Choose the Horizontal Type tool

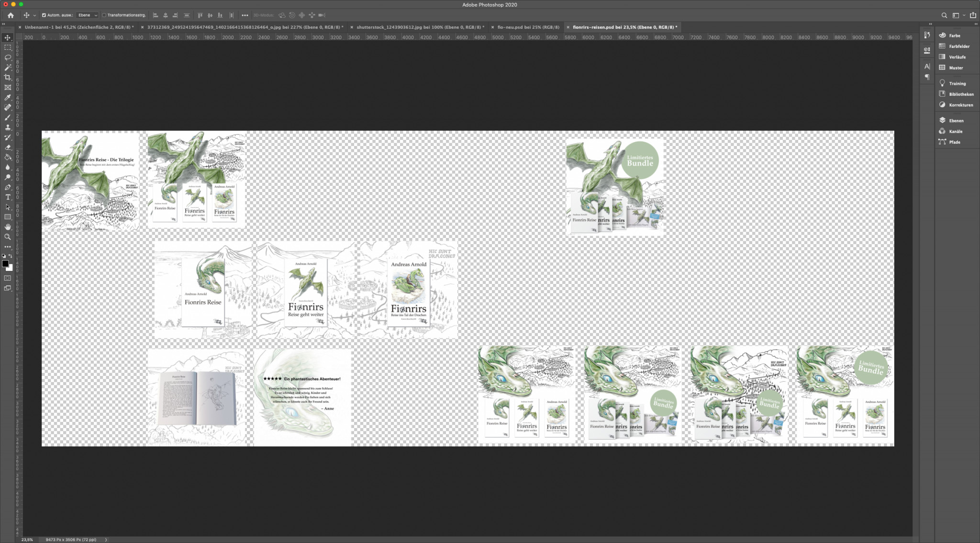(8, 197)
